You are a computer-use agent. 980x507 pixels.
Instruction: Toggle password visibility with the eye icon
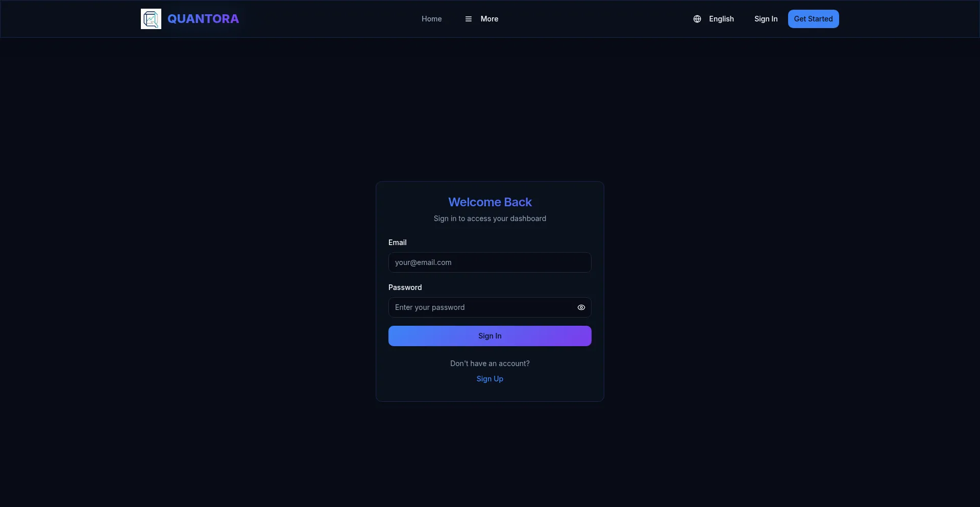tap(581, 307)
